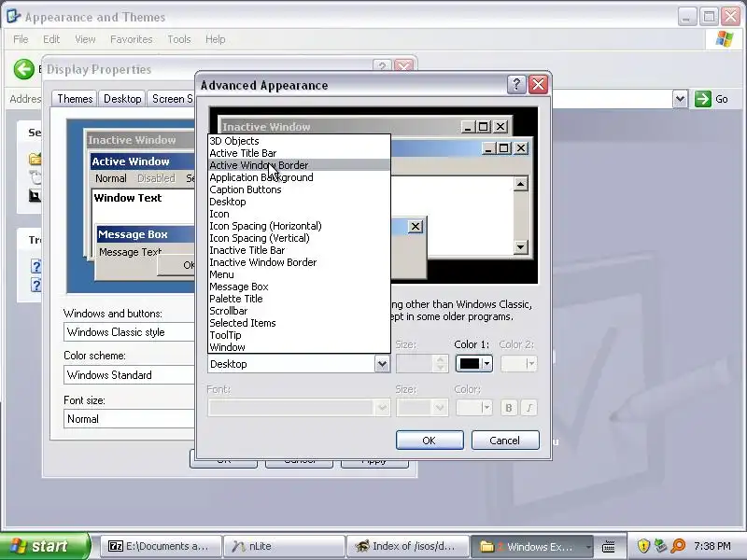
Task: Pick 'Icon Spacing (Vertical)' from list
Action: 299,238
